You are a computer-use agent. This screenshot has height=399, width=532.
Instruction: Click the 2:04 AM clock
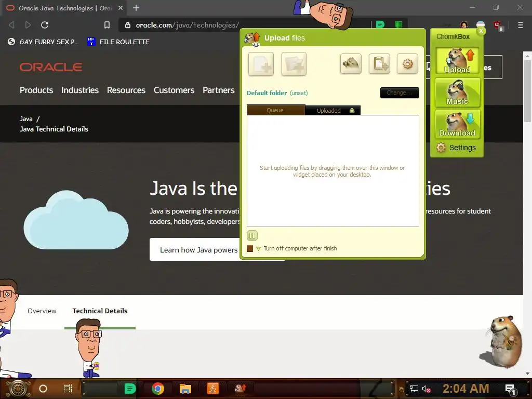pos(465,389)
